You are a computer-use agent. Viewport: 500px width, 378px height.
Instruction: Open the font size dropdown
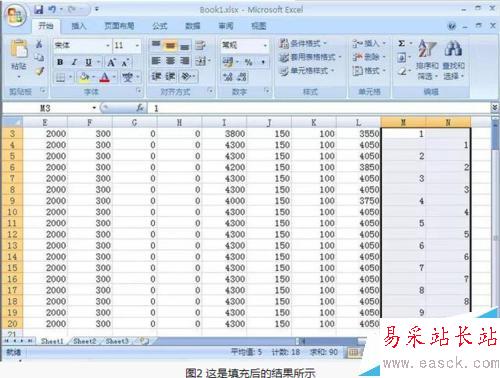(x=137, y=45)
